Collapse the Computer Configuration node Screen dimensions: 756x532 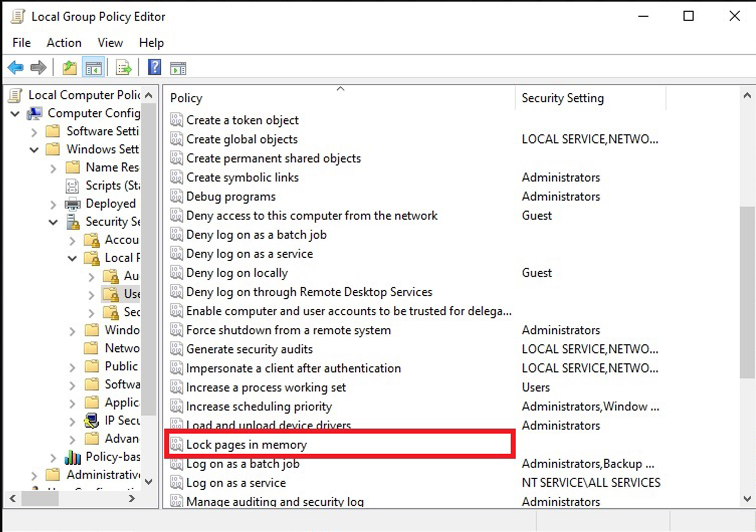(x=15, y=114)
